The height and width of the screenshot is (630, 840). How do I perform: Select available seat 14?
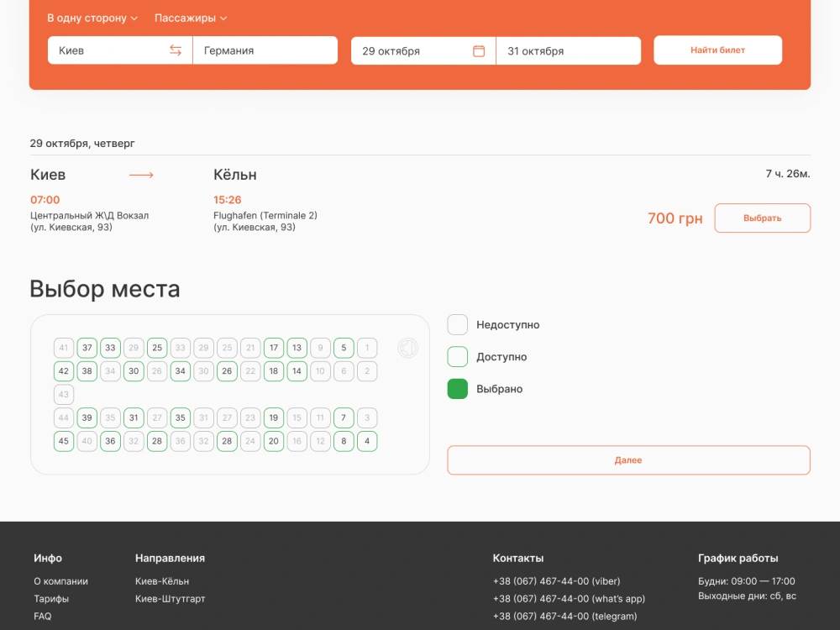click(297, 371)
